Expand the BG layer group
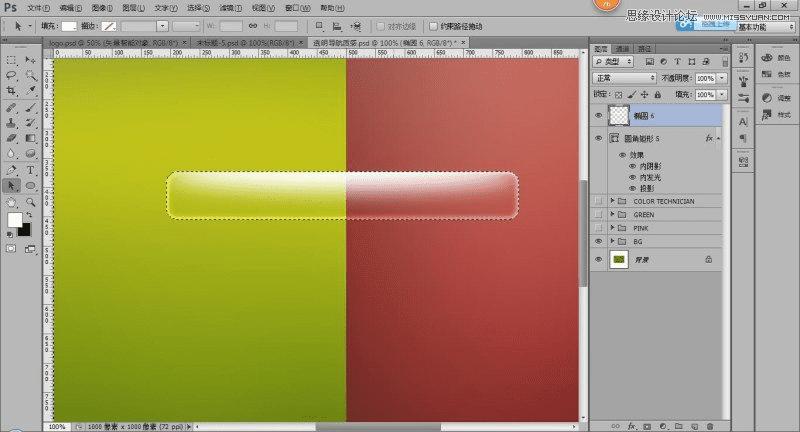The height and width of the screenshot is (432, 800). coord(612,241)
